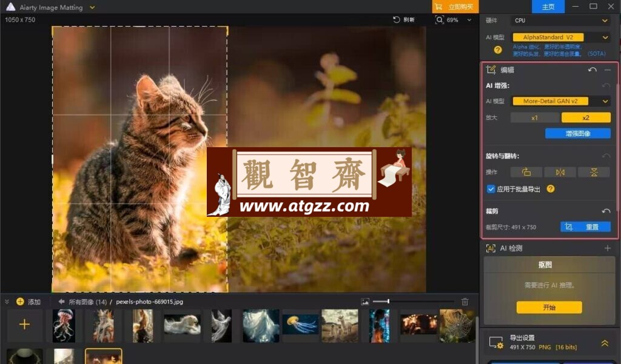Screen dimensions: 621x364
Task: Select the blue jellyfish thumbnail
Action: [x=300, y=325]
